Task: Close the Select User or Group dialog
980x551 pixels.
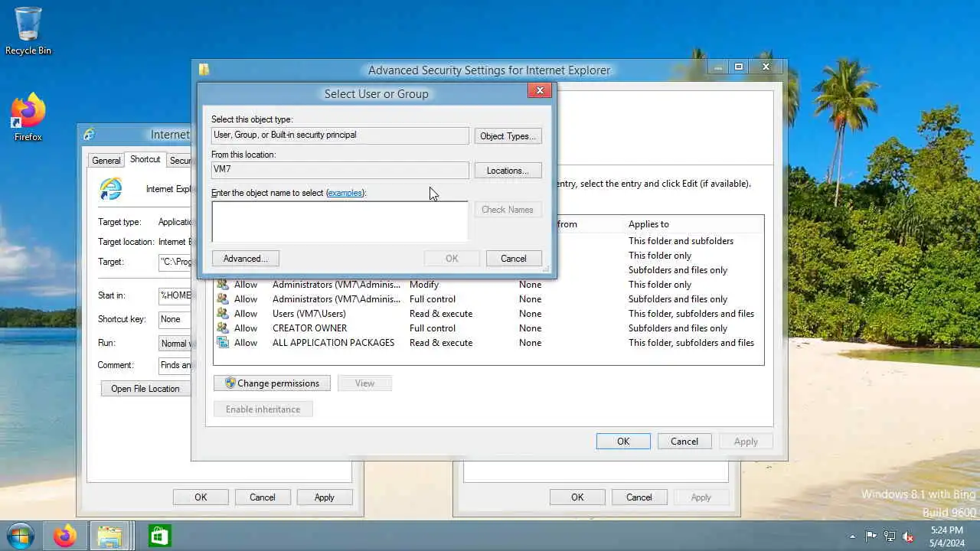Action: pyautogui.click(x=540, y=90)
